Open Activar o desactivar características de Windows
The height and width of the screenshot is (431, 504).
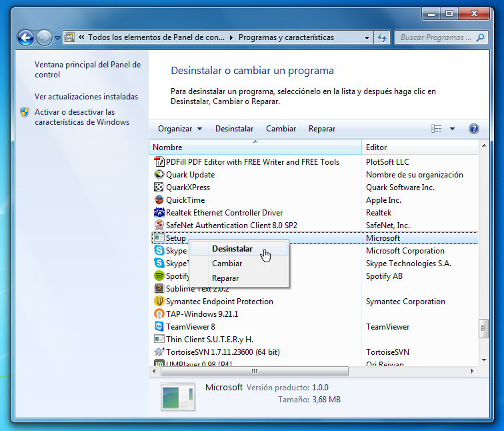81,117
